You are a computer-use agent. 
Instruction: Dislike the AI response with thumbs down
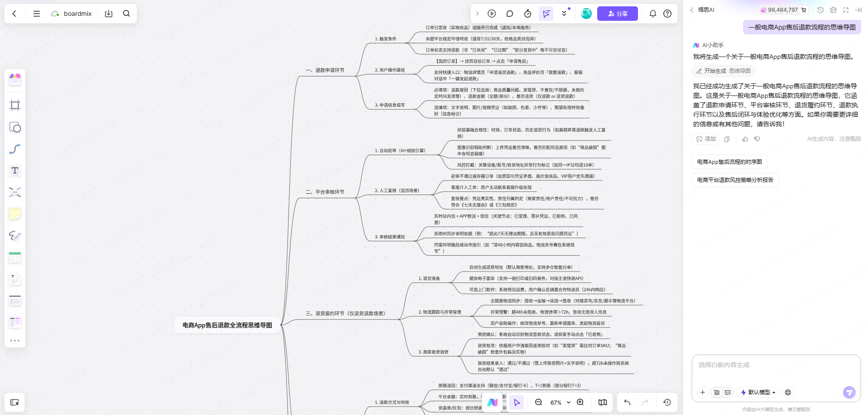click(x=757, y=139)
